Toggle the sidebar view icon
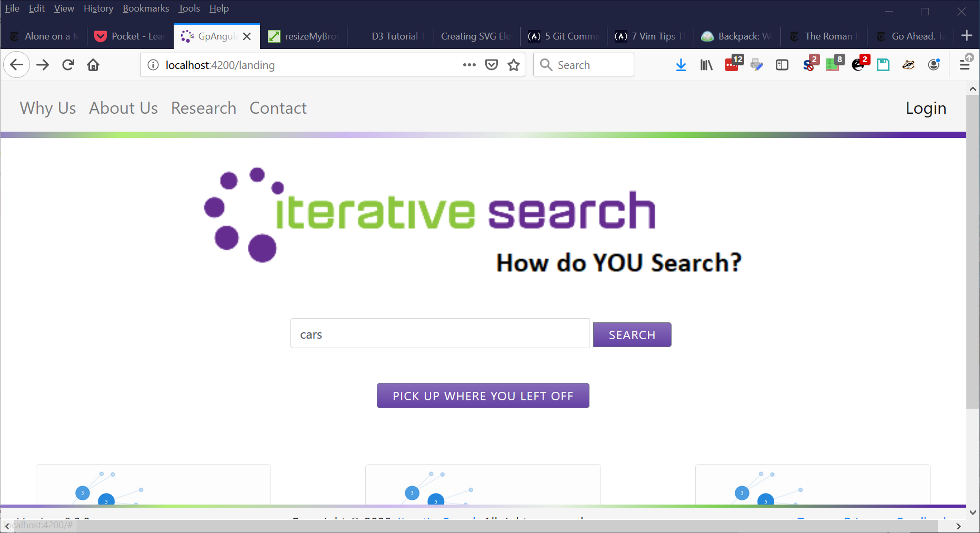Viewport: 980px width, 533px height. coord(782,65)
